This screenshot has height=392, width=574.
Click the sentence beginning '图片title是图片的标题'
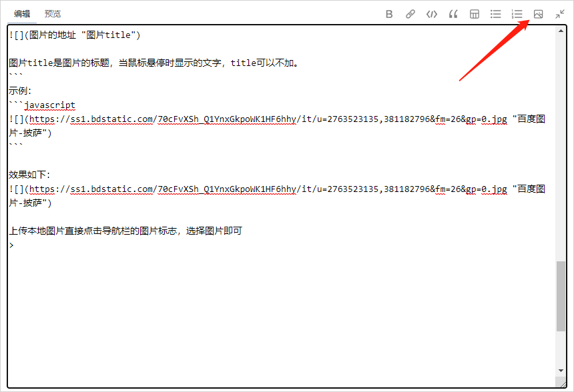click(154, 63)
